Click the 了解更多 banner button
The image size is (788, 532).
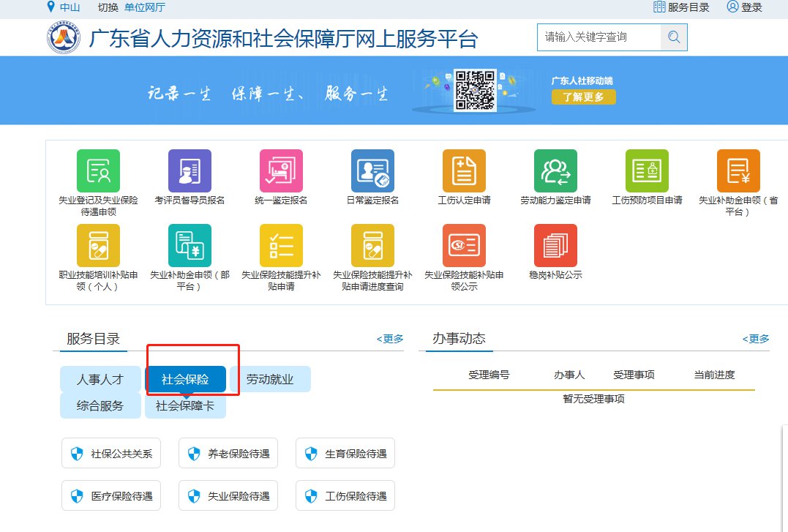(583, 97)
